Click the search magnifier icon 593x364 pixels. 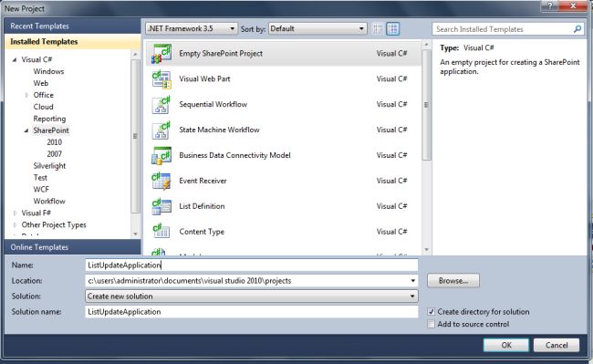[577, 29]
